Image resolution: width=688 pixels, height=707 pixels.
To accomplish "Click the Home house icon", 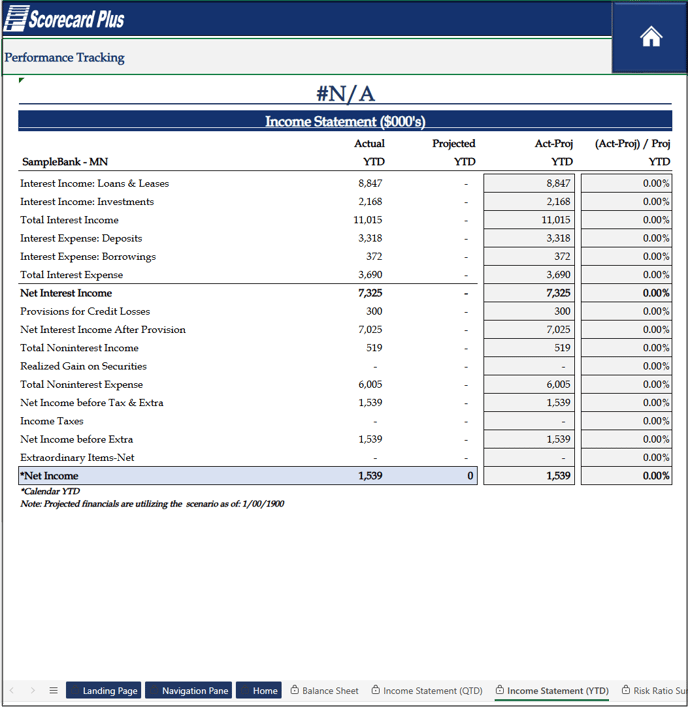I will pos(651,37).
